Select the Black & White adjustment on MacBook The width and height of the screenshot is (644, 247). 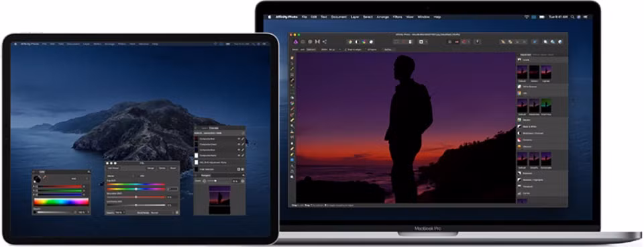click(x=542, y=127)
